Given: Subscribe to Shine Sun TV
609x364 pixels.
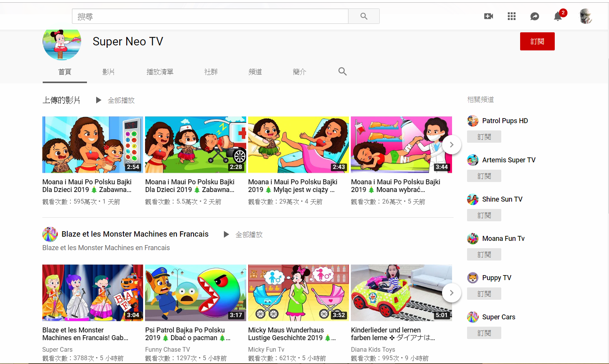Looking at the screenshot, I should click(x=484, y=215).
